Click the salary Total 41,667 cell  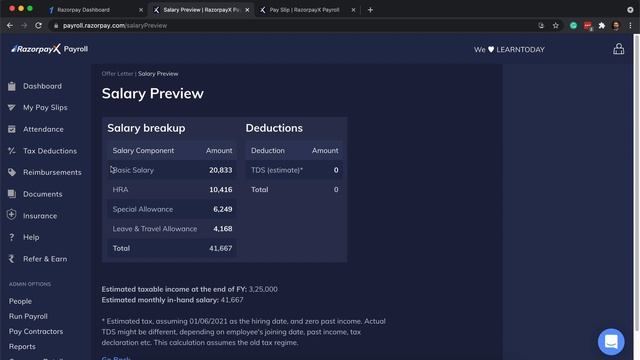[x=220, y=248]
